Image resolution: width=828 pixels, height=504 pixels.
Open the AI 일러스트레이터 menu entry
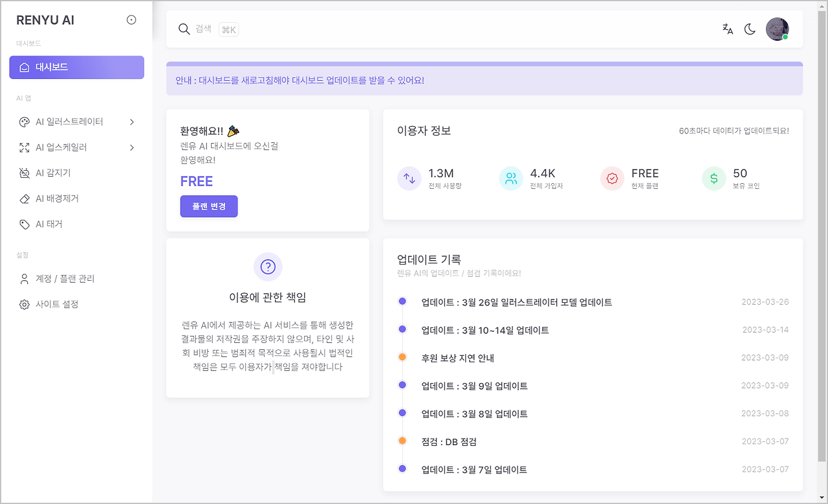pyautogui.click(x=71, y=122)
